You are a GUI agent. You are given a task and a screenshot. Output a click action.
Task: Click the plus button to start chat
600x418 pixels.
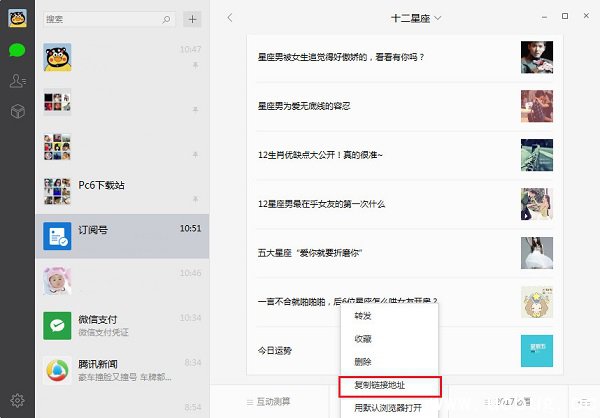pos(192,19)
